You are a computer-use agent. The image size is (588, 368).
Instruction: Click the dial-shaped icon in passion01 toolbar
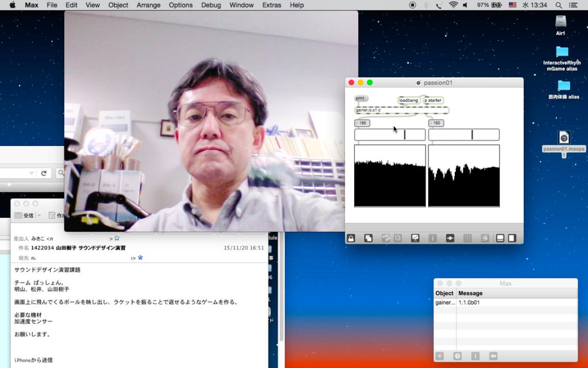(x=485, y=238)
